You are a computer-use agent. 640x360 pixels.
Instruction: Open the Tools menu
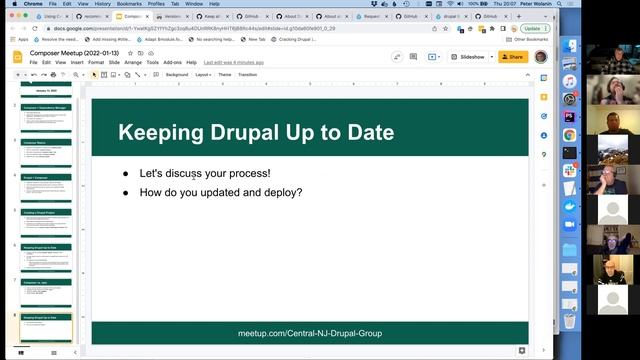coord(152,62)
